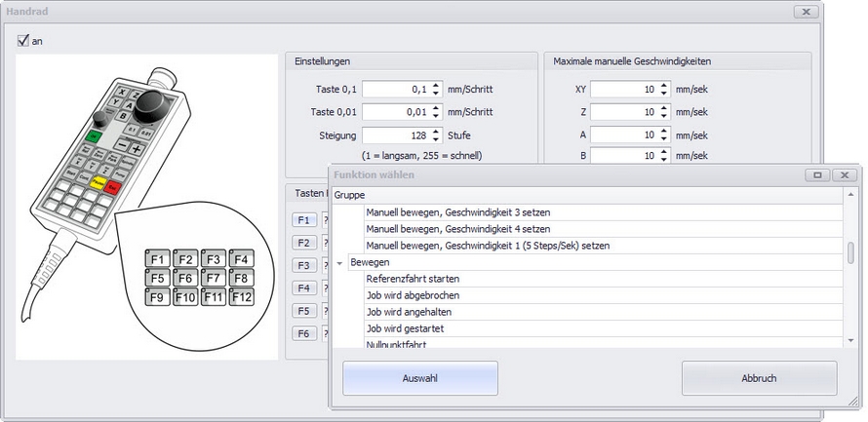
Task: Click the F2 key assignment button
Action: coord(304,242)
